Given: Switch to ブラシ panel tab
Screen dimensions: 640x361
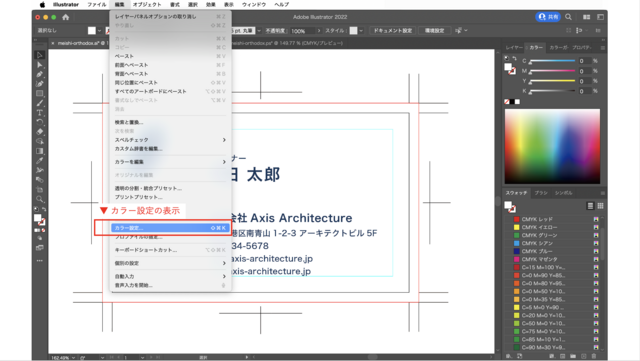Looking at the screenshot, I should 541,193.
